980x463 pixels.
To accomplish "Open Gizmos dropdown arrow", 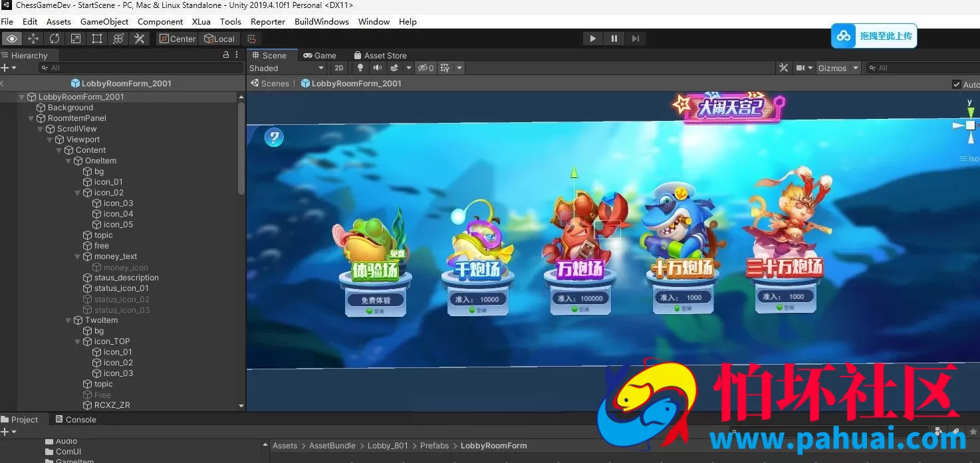I will pyautogui.click(x=856, y=68).
